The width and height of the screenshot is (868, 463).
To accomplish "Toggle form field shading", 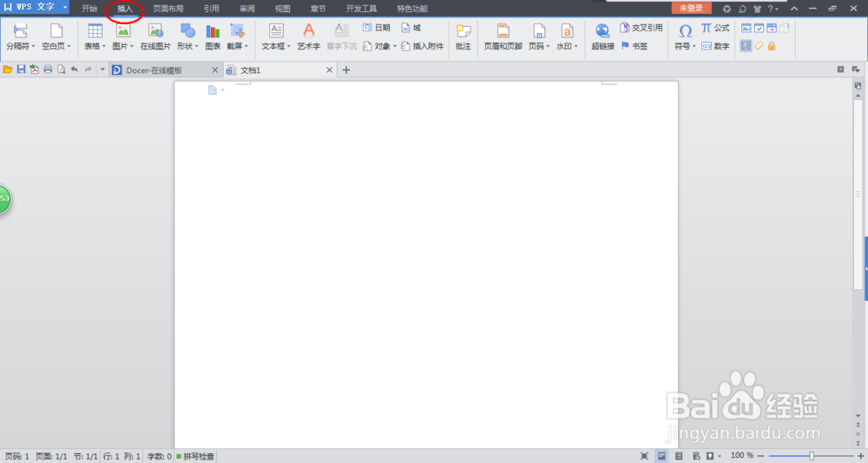I will click(x=746, y=46).
